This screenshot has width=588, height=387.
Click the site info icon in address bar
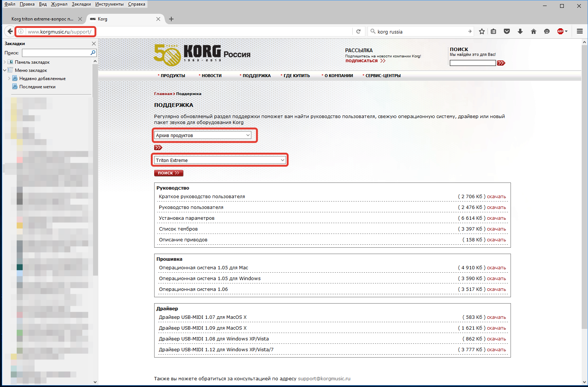click(21, 32)
